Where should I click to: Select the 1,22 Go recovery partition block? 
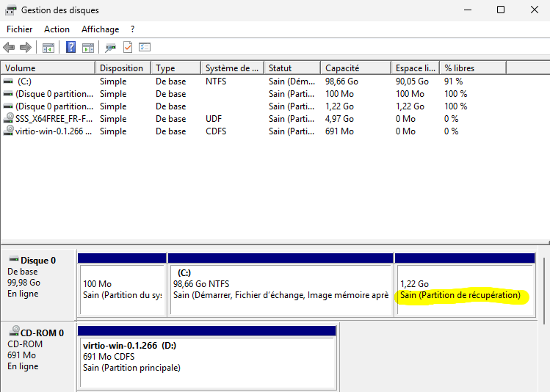(464, 289)
